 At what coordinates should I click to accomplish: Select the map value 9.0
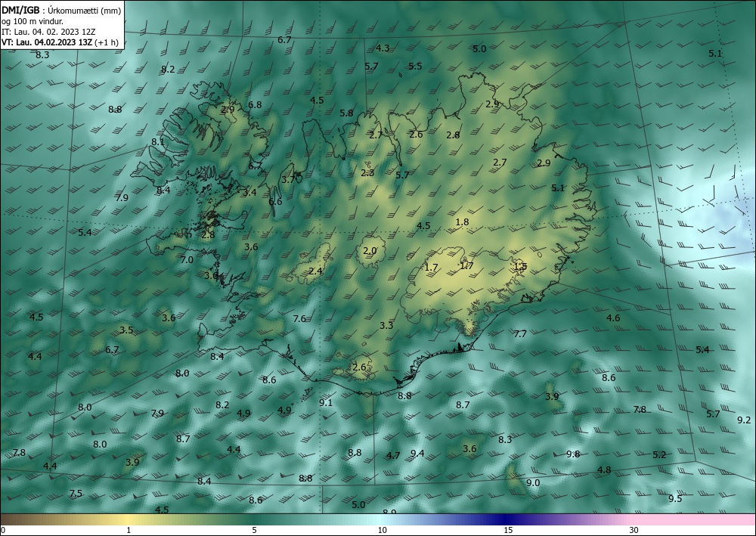tap(533, 483)
